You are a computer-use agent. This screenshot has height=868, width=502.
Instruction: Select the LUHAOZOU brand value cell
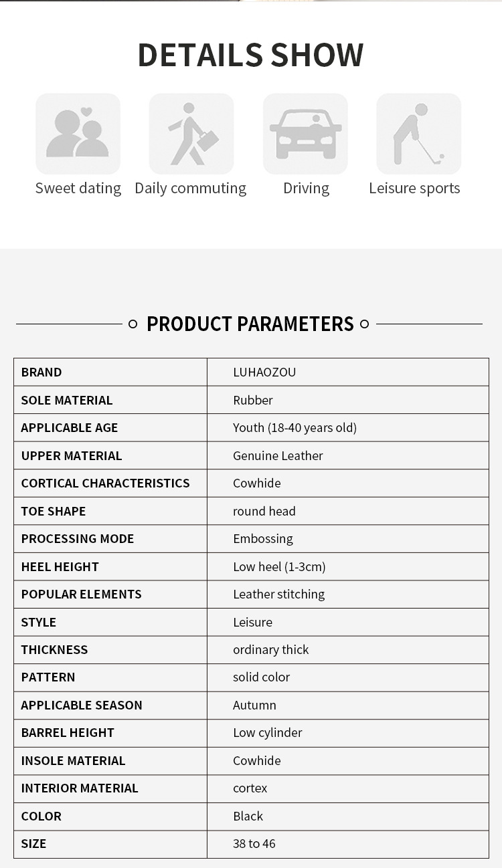(264, 372)
